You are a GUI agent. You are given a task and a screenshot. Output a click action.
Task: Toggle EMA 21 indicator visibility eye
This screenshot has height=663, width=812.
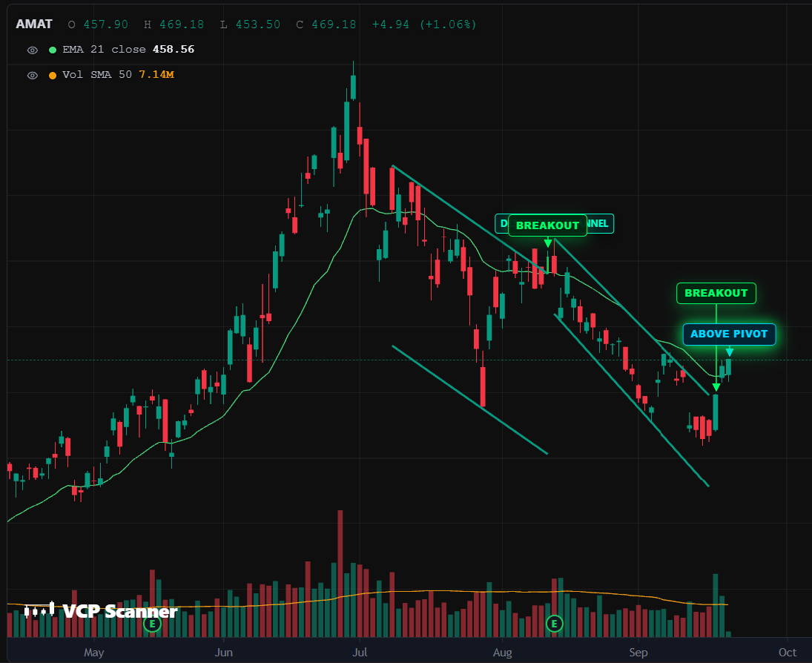tap(32, 50)
